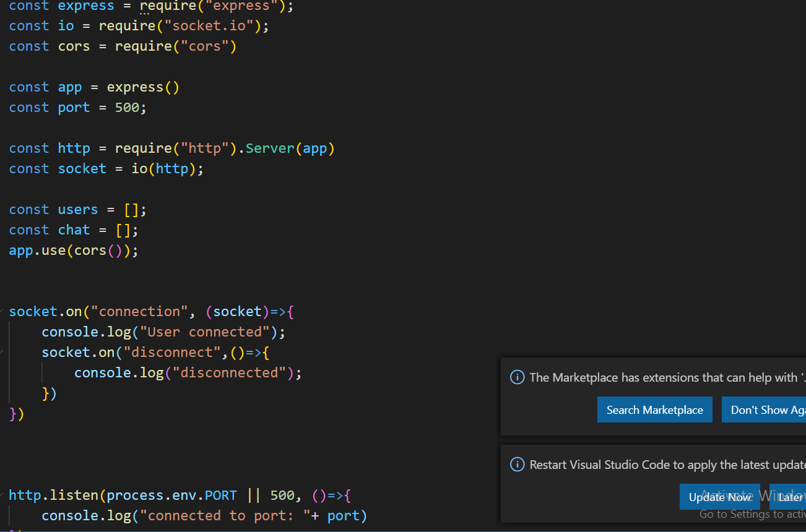This screenshot has height=532, width=806.
Task: Click the chat variable declaration
Action: pyautogui.click(x=74, y=230)
